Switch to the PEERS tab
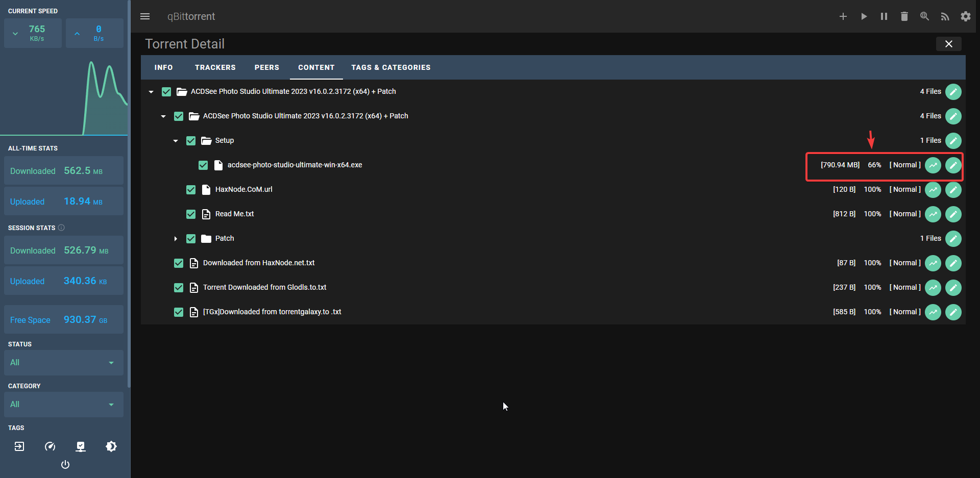 (266, 67)
